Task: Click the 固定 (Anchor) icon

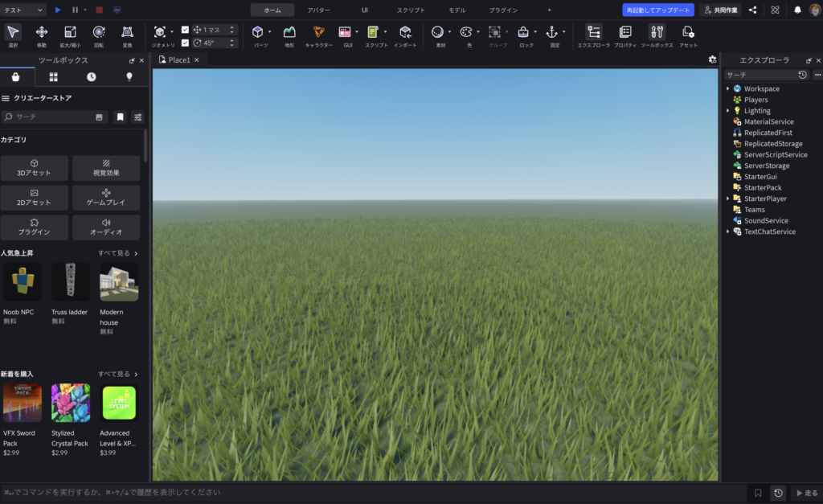Action: [551, 32]
